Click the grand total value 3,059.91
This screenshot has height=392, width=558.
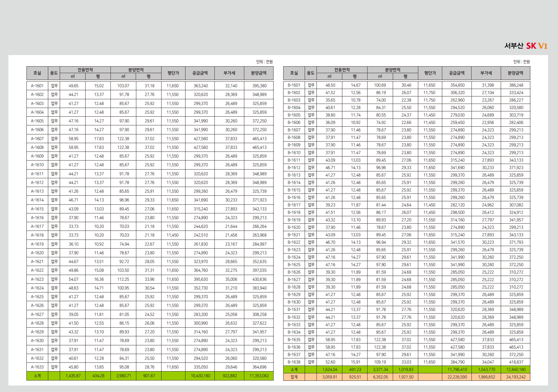click(330, 377)
